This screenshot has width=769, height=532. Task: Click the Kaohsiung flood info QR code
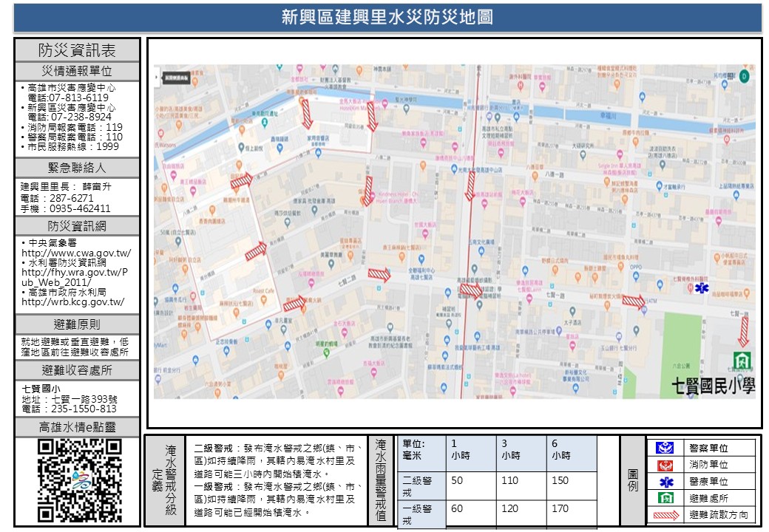pyautogui.click(x=78, y=480)
